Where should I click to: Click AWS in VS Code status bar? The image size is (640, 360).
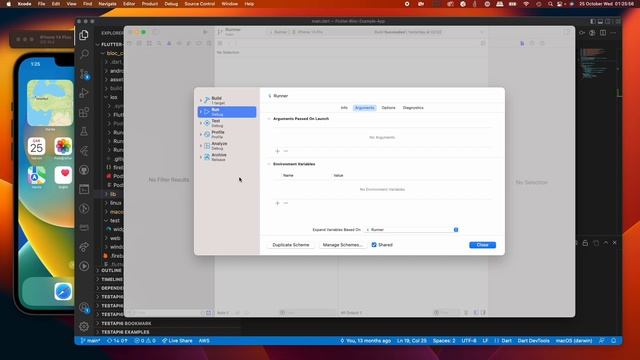click(204, 340)
